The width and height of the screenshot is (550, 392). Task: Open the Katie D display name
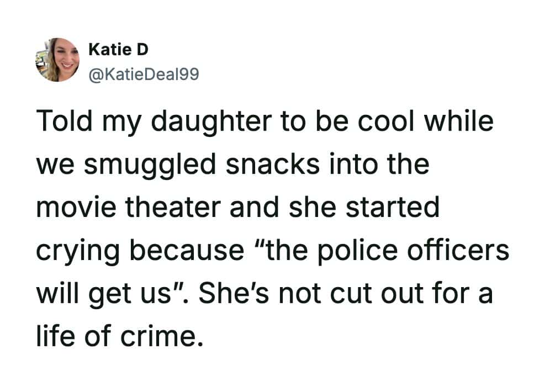point(118,50)
